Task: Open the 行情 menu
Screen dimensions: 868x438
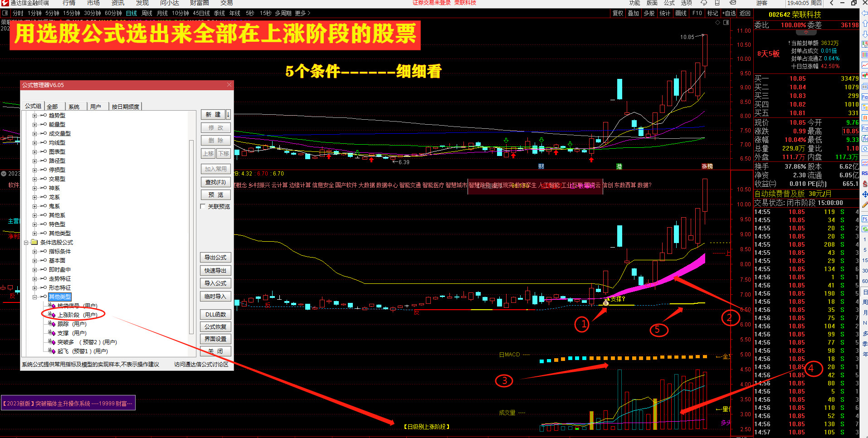Action: pos(69,3)
